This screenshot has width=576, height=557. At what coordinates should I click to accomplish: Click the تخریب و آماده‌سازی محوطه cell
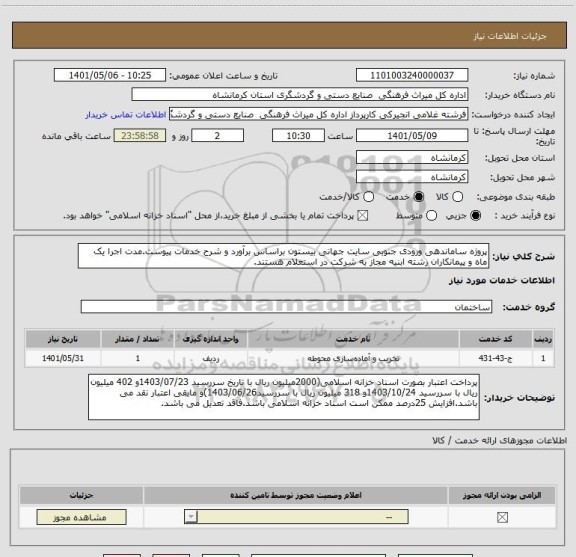(353, 358)
